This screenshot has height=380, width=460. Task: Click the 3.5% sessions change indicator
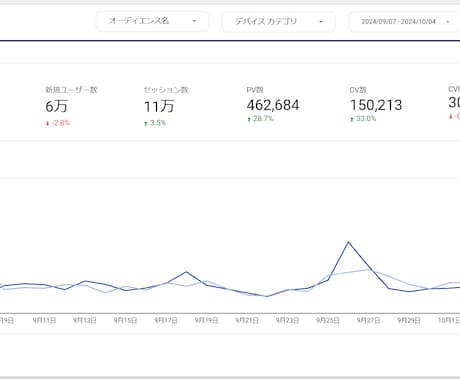[155, 123]
